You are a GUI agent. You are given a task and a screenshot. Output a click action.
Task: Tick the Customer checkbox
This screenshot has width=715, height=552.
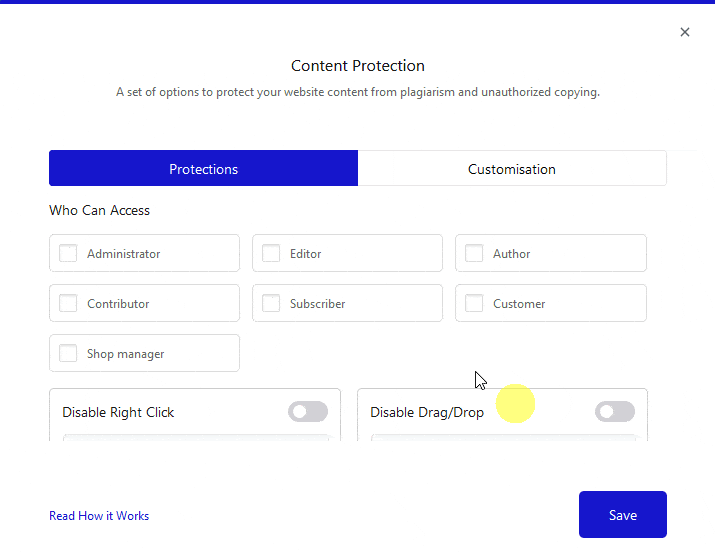coord(474,304)
